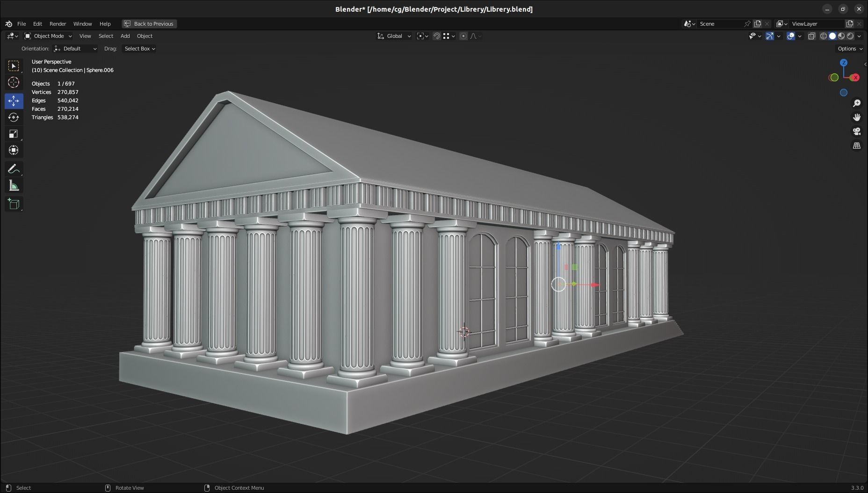Toggle camera view with camera icon
The image size is (868, 493).
(857, 131)
